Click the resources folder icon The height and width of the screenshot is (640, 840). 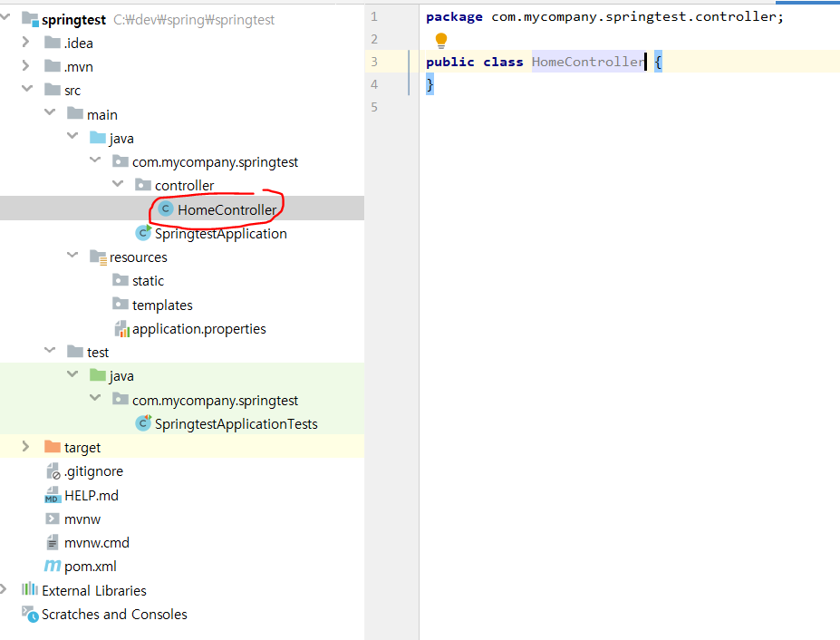98,257
